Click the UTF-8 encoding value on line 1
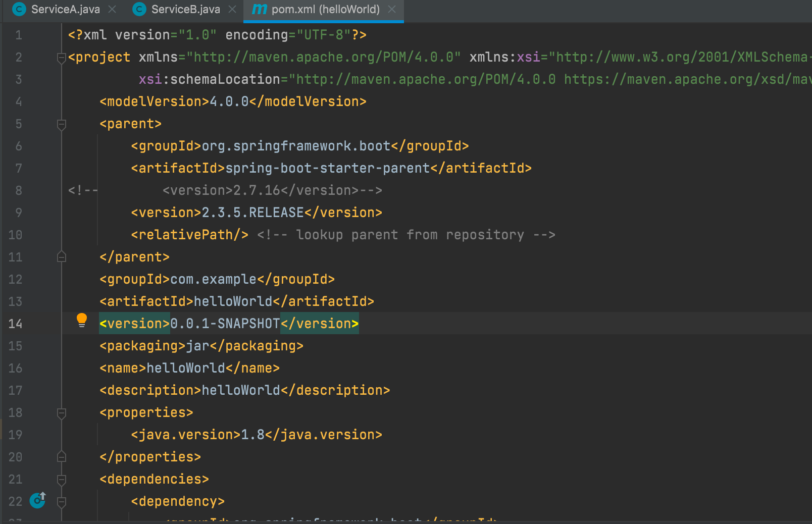Screen dimensions: 812x524 (324, 35)
